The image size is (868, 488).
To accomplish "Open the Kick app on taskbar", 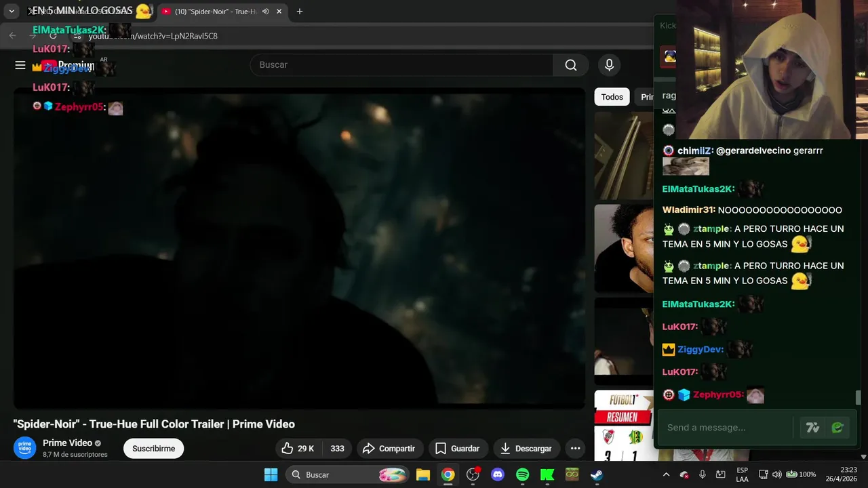I will coord(547,474).
